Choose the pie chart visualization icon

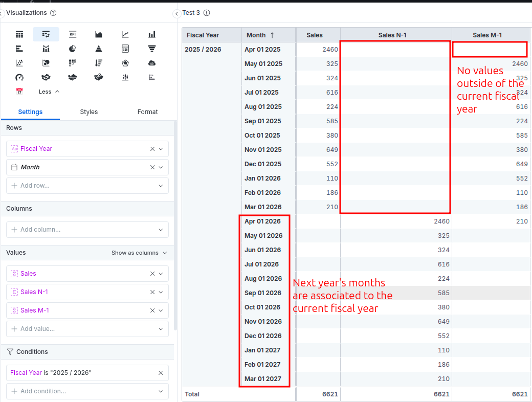click(x=72, y=49)
